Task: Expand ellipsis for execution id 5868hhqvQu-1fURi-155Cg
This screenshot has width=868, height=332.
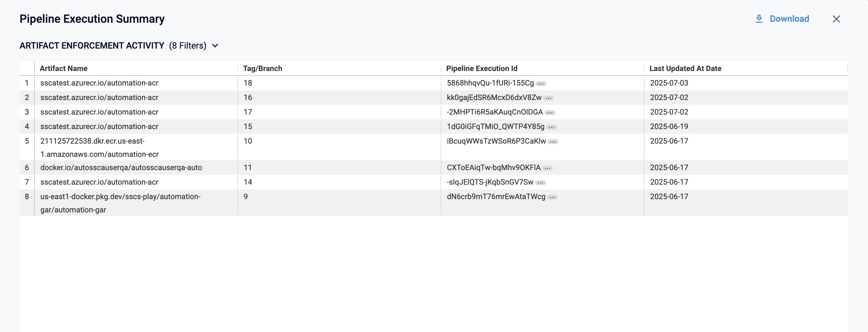Action: (x=541, y=84)
